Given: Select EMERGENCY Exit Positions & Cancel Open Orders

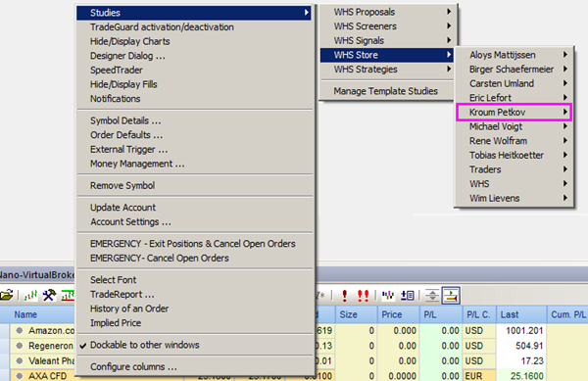Looking at the screenshot, I should pyautogui.click(x=195, y=244).
